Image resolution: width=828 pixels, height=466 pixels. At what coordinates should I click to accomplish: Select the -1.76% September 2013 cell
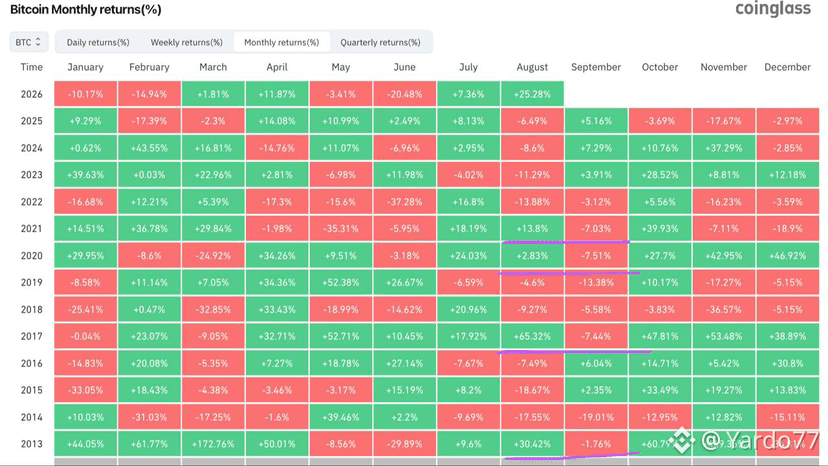click(596, 444)
